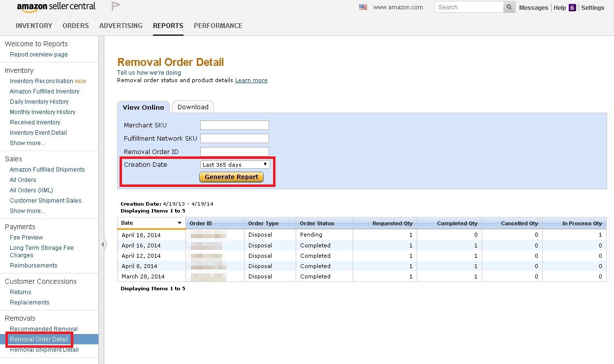Open Long Term Storage Fee Charges

pos(42,251)
